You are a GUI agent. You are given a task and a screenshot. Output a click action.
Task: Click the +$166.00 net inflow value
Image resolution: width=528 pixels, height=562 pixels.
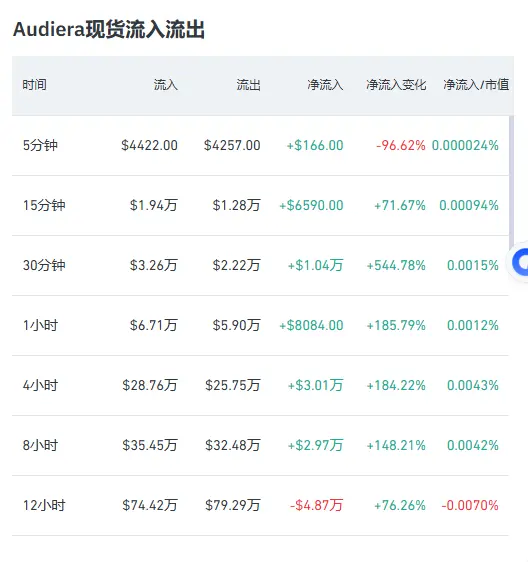pyautogui.click(x=315, y=146)
